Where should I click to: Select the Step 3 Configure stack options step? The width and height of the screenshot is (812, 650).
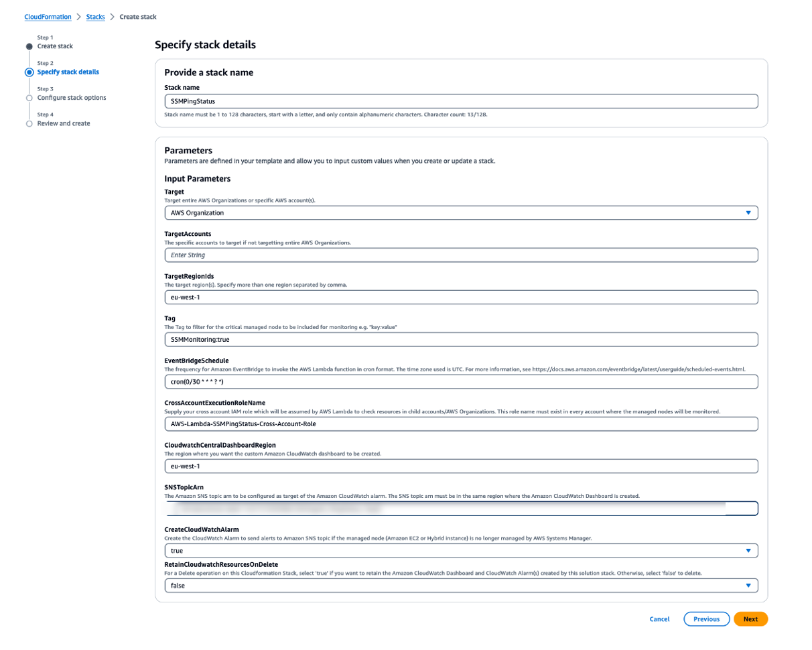(x=71, y=97)
